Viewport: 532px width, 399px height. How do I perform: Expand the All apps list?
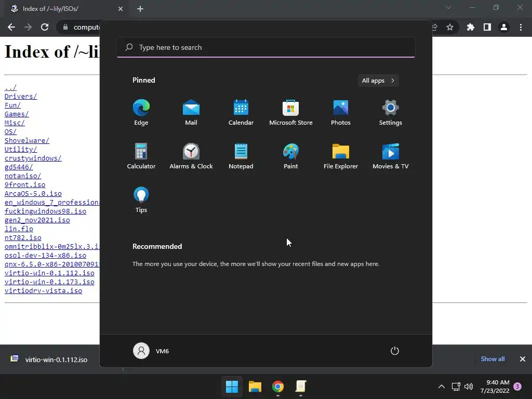pos(378,81)
